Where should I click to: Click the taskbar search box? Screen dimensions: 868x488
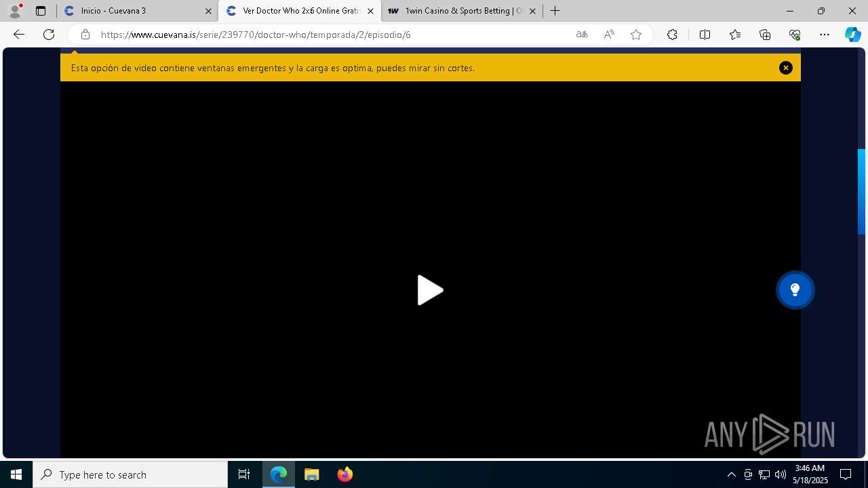[130, 474]
